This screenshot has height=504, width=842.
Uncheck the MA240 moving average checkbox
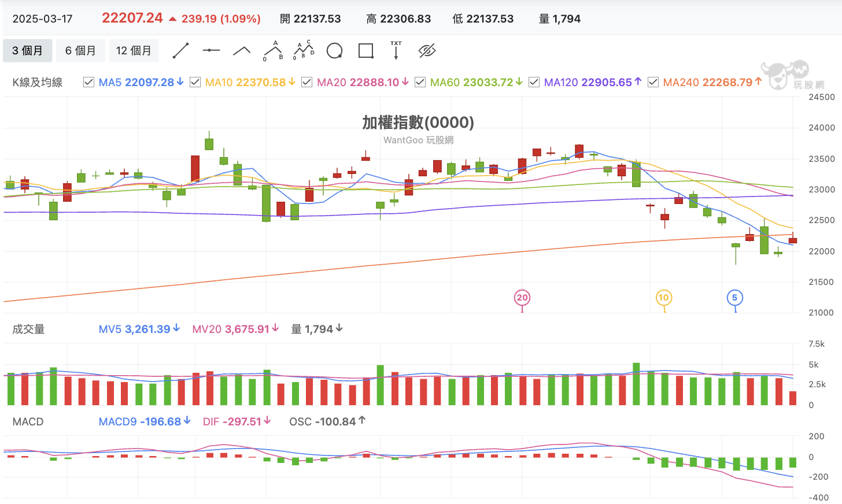653,82
